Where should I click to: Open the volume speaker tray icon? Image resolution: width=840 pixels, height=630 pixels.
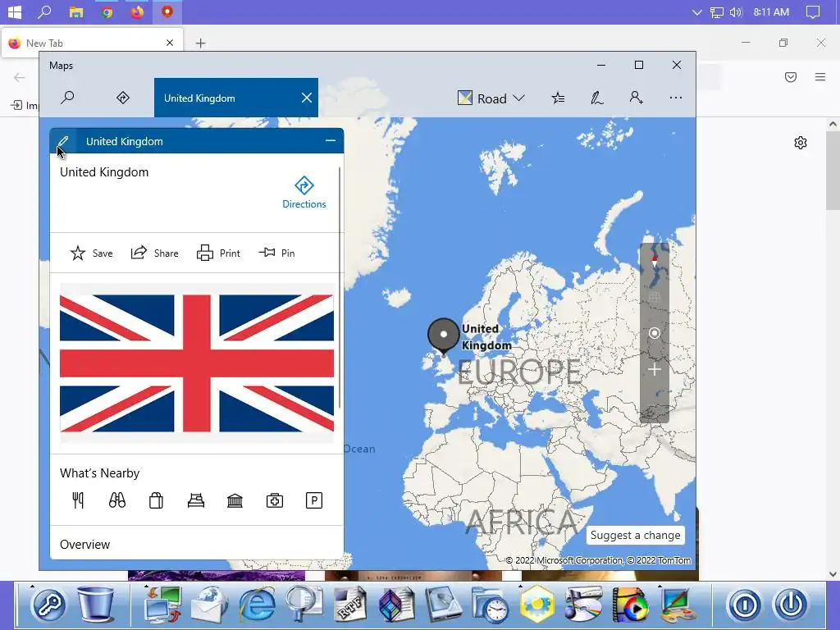736,11
